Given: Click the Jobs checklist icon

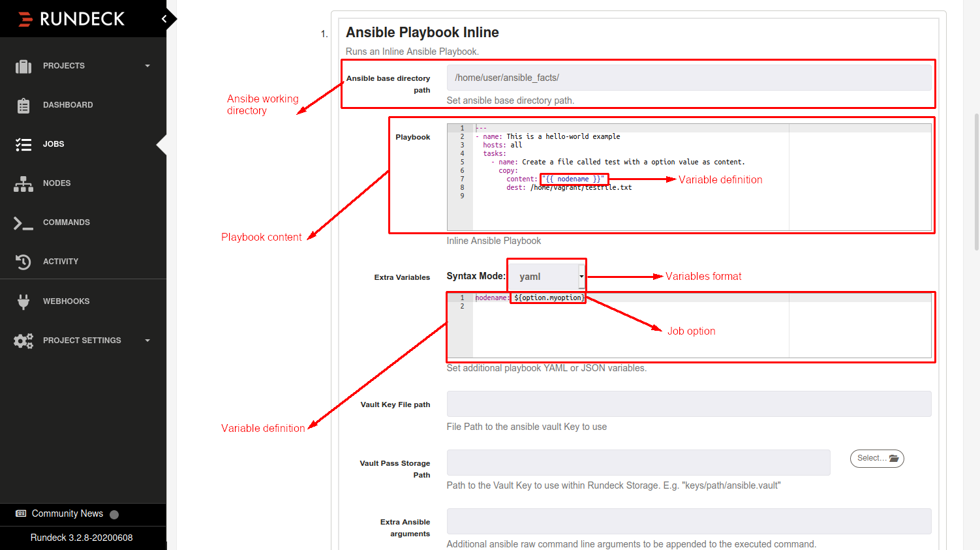Looking at the screenshot, I should click(23, 144).
